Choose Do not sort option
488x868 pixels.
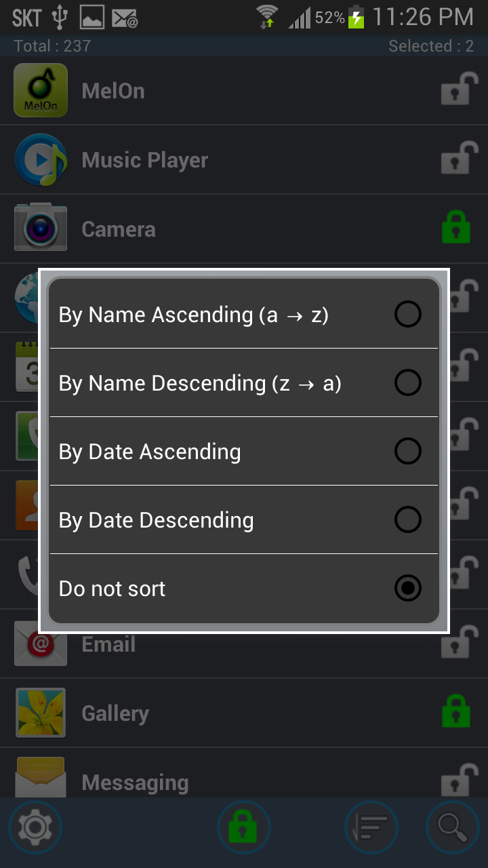coord(244,589)
